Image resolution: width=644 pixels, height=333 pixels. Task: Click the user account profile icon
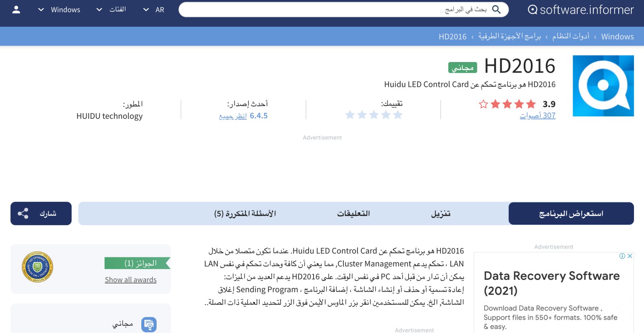click(x=16, y=10)
